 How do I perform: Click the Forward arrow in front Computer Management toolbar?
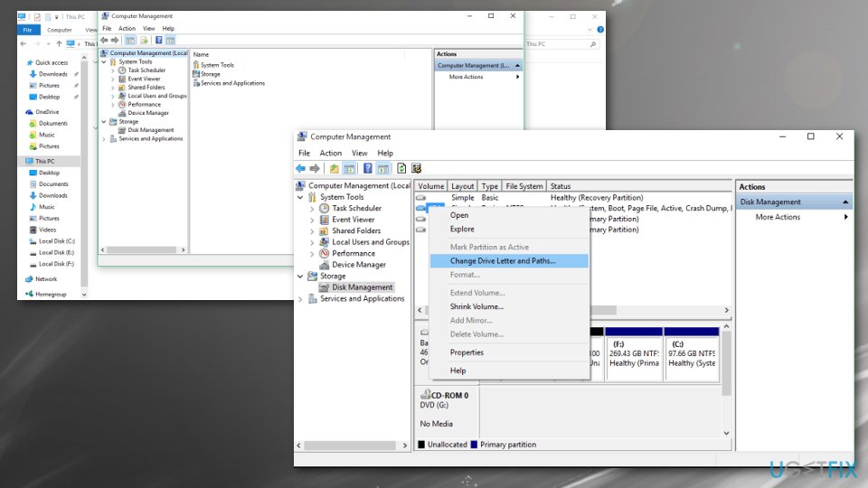pyautogui.click(x=315, y=168)
